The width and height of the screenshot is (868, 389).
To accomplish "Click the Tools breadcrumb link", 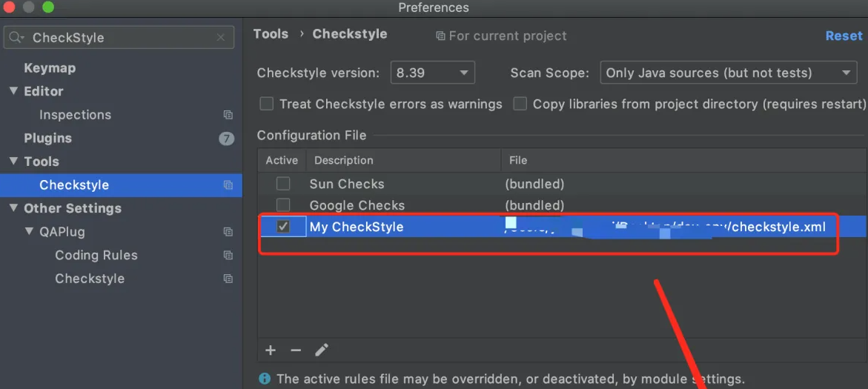I will (x=271, y=34).
